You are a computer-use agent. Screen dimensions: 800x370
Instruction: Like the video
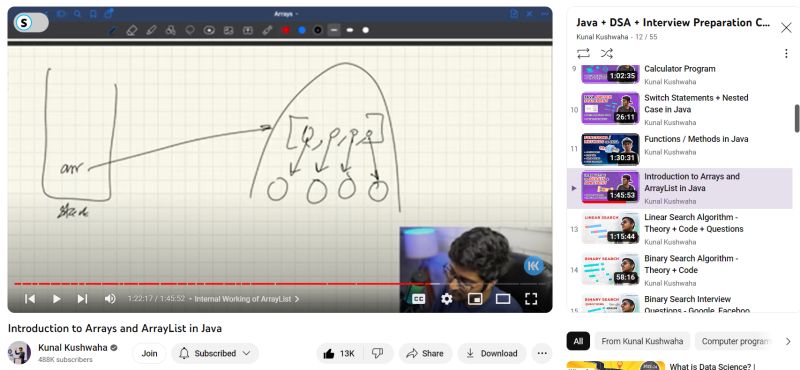(339, 353)
